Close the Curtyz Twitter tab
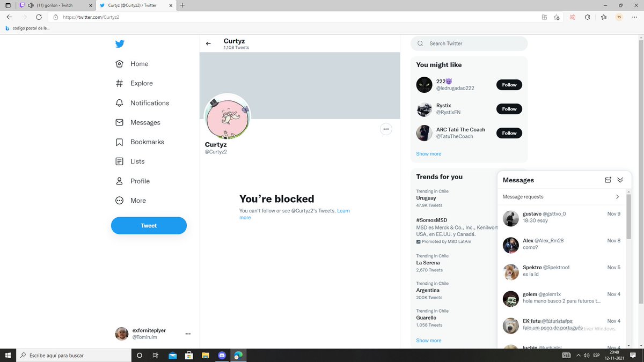 [172, 5]
